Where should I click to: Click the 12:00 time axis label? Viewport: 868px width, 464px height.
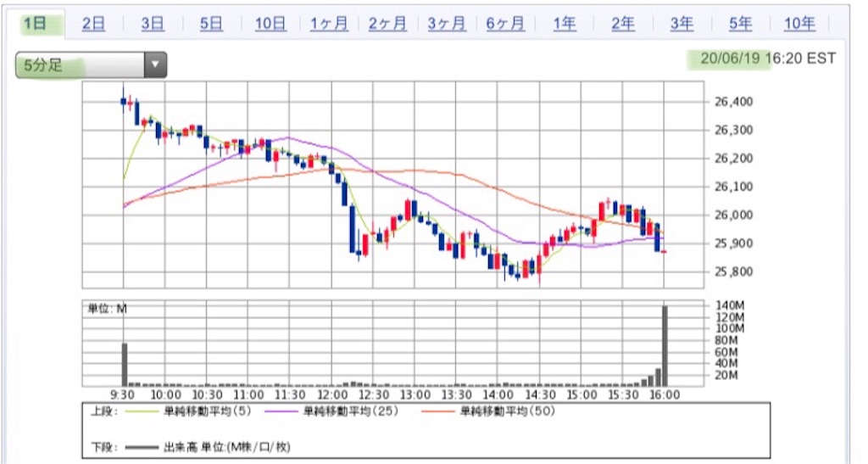332,394
